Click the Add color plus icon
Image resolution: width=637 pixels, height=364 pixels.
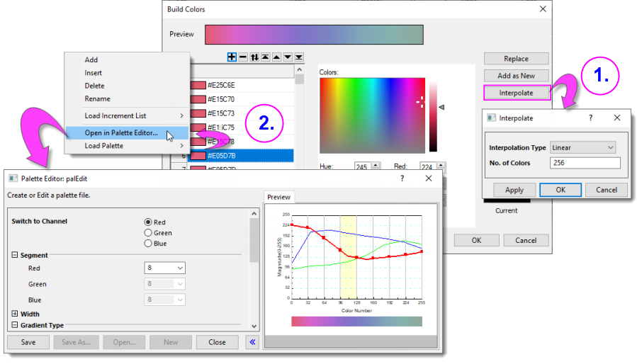coord(232,57)
